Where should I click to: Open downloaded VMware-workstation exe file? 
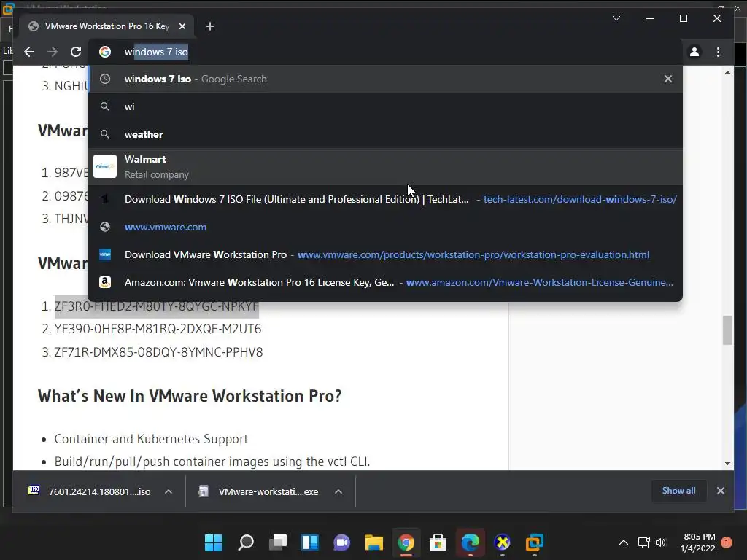260,491
